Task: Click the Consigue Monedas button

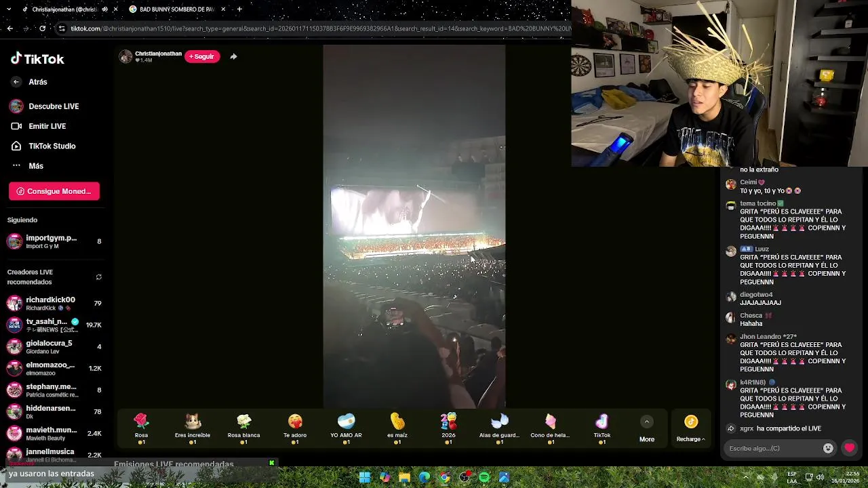Action: point(54,191)
